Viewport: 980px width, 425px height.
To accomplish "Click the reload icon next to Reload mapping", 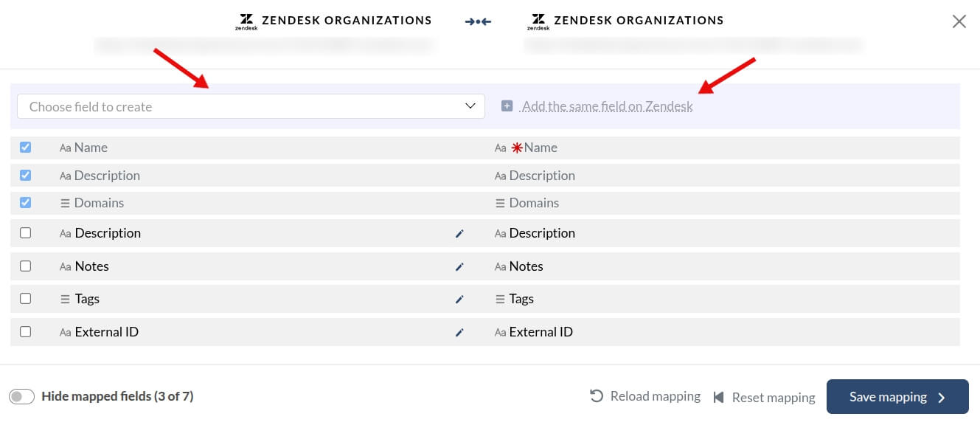I will point(597,396).
